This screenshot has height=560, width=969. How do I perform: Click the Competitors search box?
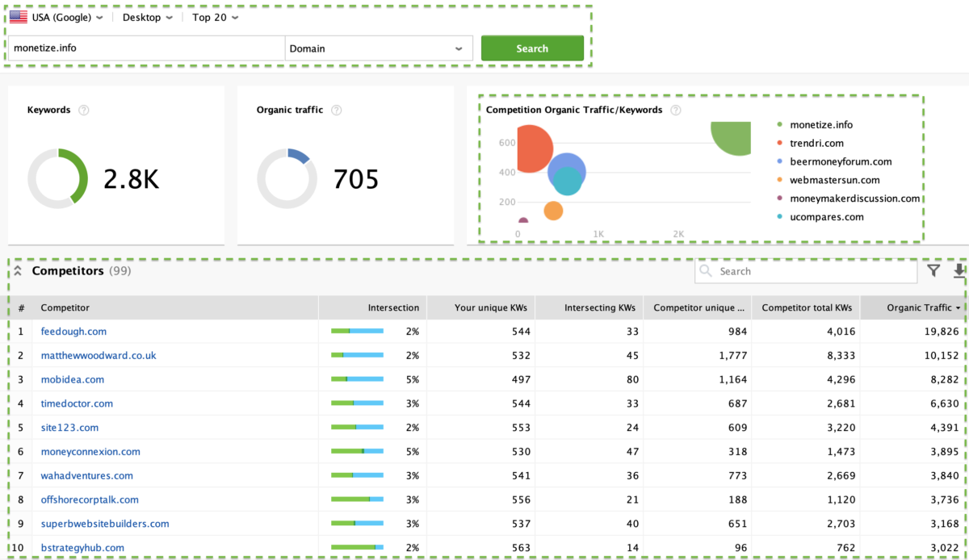[x=806, y=271]
